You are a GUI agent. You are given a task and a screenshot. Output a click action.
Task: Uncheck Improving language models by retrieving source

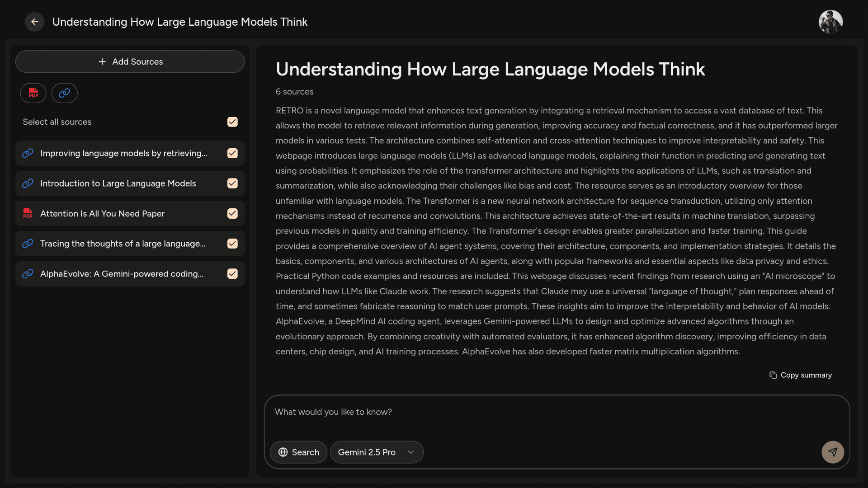pyautogui.click(x=232, y=153)
